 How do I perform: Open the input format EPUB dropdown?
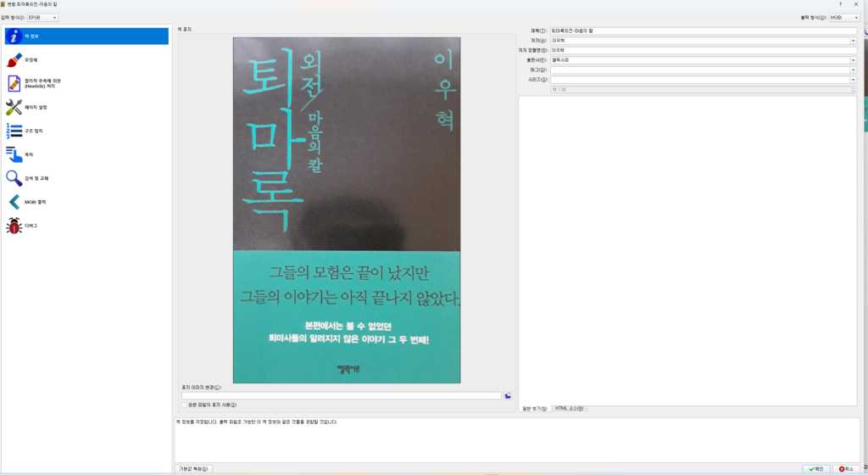pos(42,18)
